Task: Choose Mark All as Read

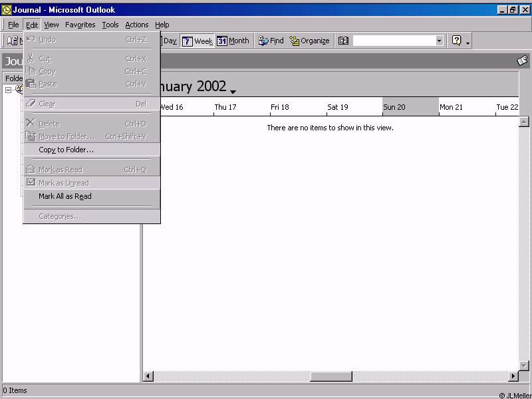Action: (x=92, y=196)
